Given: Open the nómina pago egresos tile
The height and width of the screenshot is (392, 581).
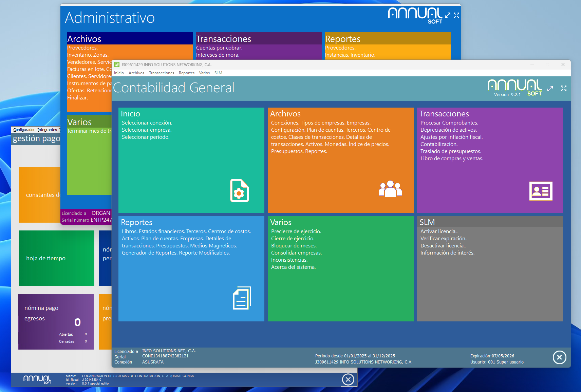Looking at the screenshot, I should click(56, 321).
